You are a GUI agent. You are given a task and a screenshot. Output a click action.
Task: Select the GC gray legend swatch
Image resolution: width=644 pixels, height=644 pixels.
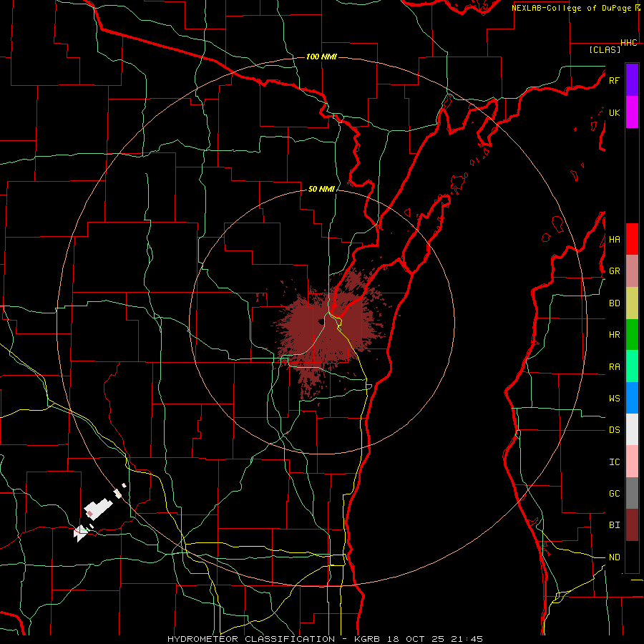632,493
